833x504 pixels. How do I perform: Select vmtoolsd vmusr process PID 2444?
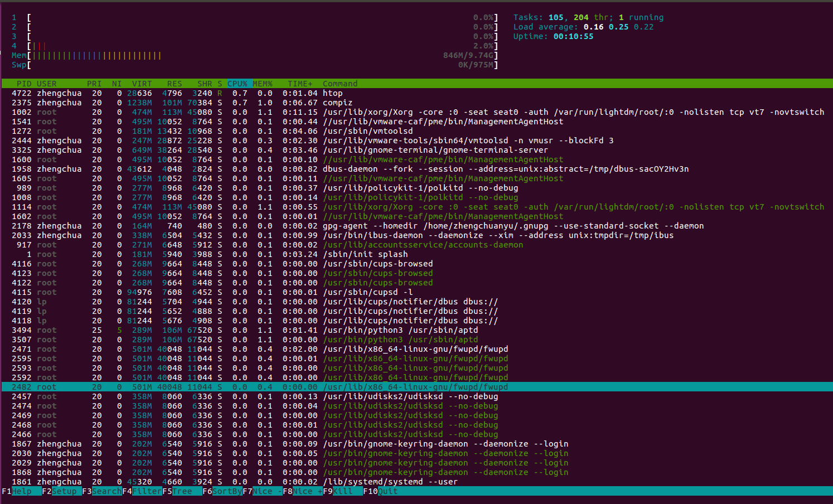[x=417, y=140]
